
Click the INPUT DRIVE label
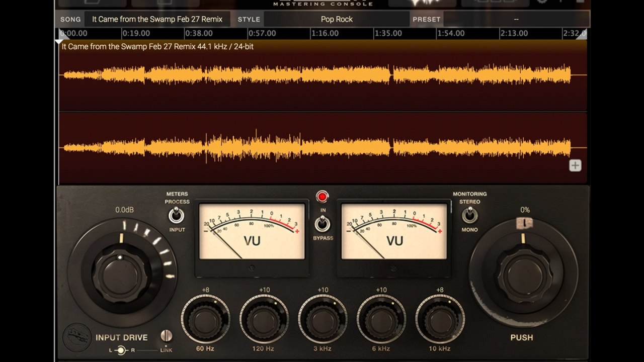[x=122, y=337]
